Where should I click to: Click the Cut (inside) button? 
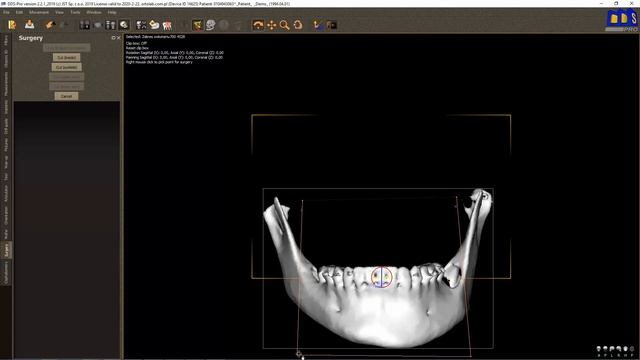[x=67, y=58]
